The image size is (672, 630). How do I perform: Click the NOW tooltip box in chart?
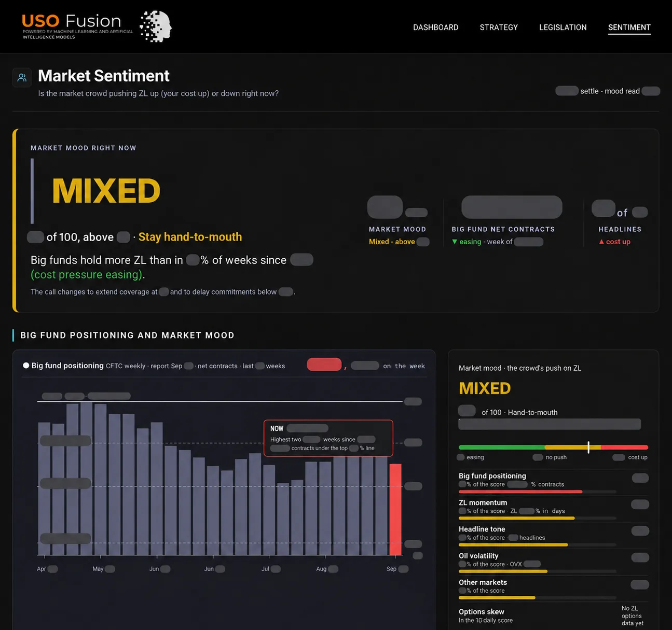[x=328, y=438]
